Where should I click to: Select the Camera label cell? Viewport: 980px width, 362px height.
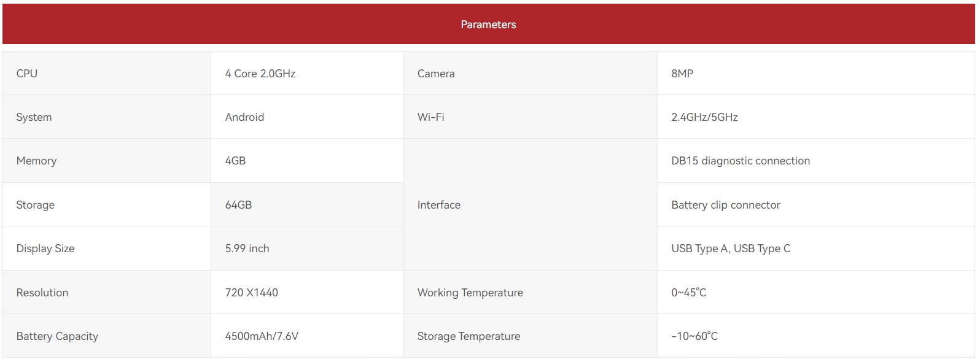tap(436, 74)
